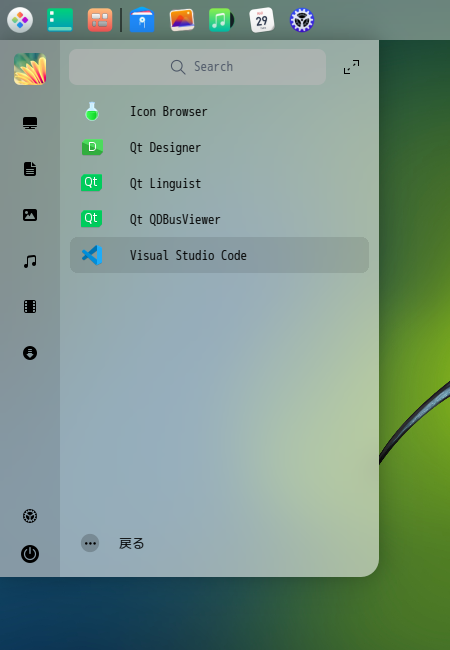Switch launcher to fullscreen mode
The width and height of the screenshot is (450, 650).
point(351,67)
